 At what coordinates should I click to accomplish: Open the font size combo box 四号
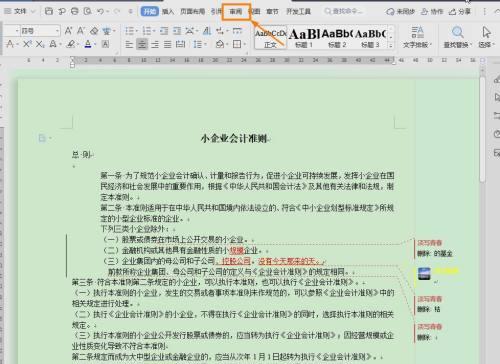pos(40,31)
